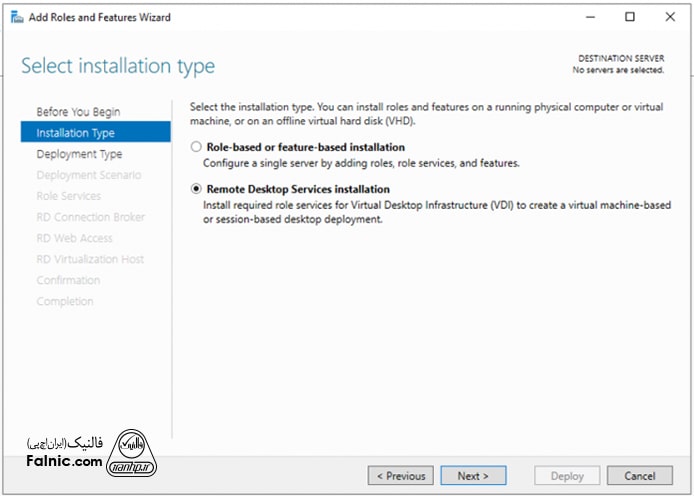Go back with the Previous button
The height and width of the screenshot is (496, 694).
tap(400, 476)
